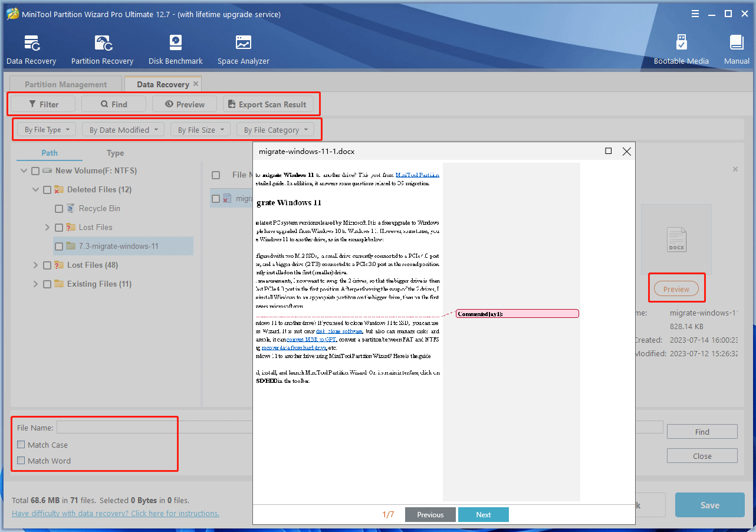Enable Match Word option
This screenshot has height=532, width=756.
pos(21,461)
